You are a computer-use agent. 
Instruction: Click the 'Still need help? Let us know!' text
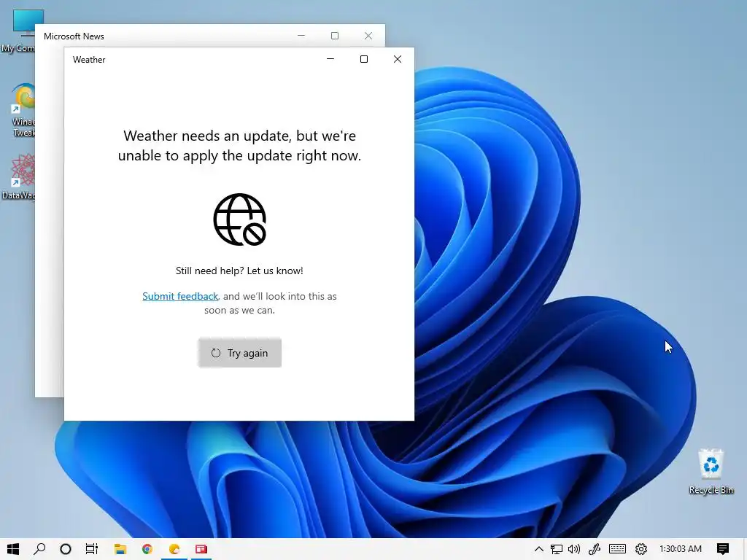239,271
